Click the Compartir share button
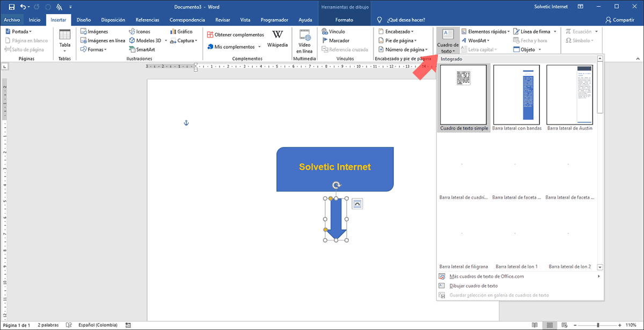This screenshot has width=644, height=330. tap(619, 20)
